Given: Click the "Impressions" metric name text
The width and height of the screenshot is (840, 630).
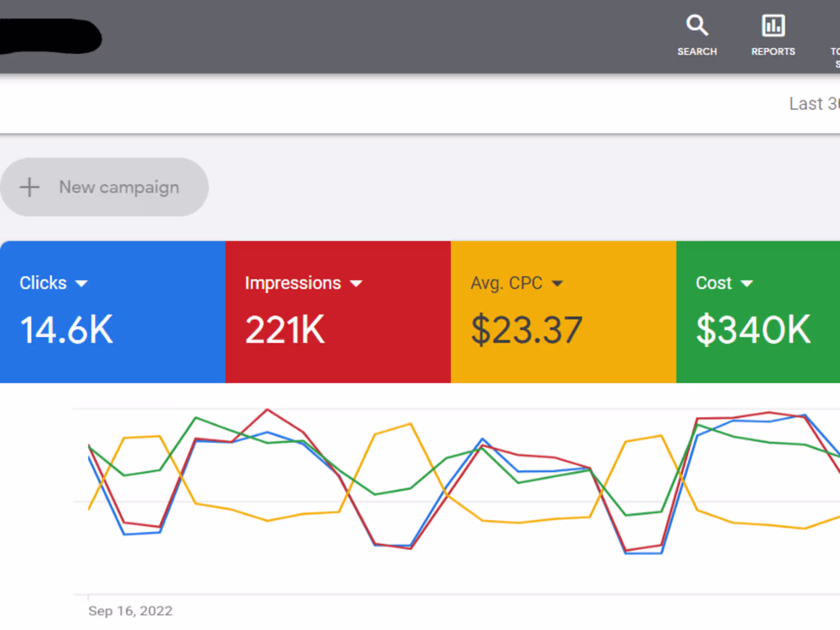Looking at the screenshot, I should [292, 283].
